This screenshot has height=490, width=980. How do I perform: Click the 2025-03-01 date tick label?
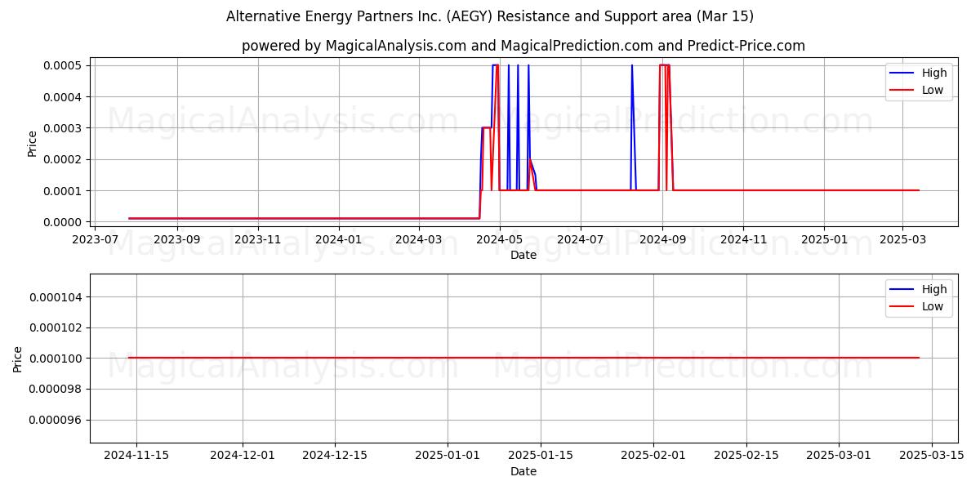pyautogui.click(x=839, y=455)
